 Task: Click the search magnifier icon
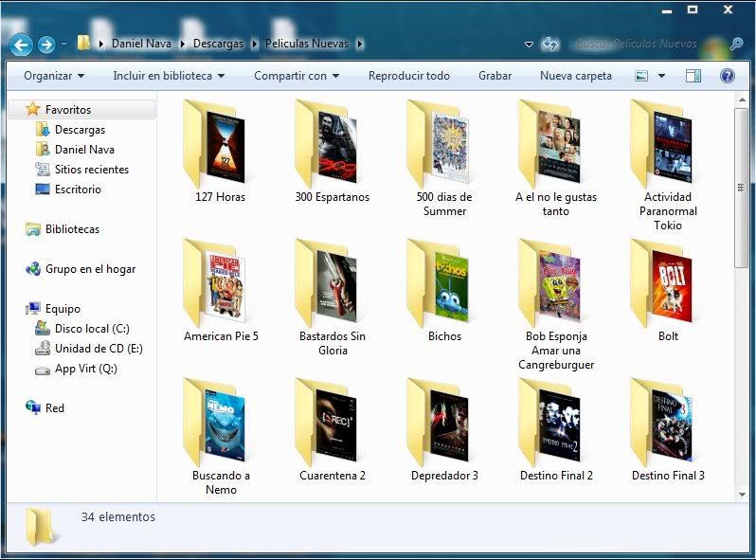click(x=736, y=44)
